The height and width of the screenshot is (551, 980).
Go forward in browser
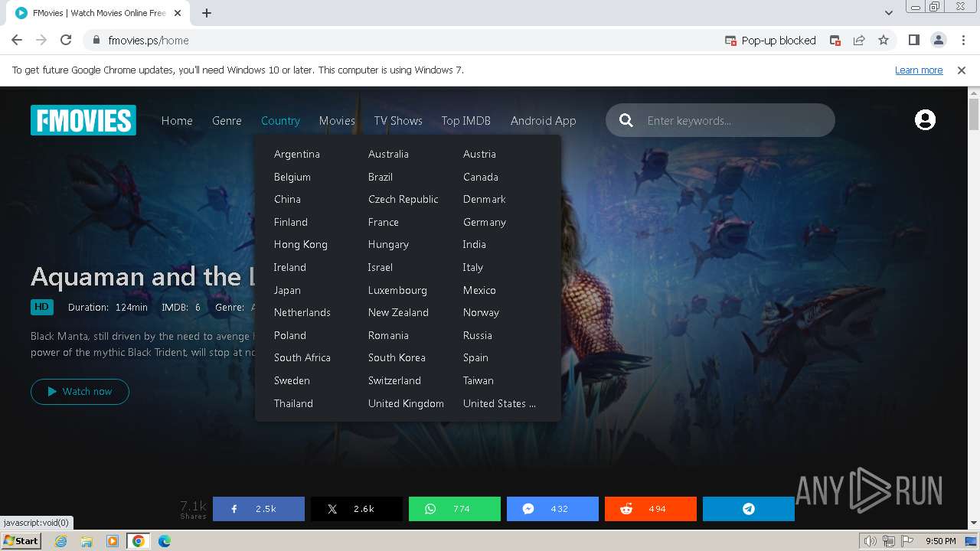pos(41,41)
